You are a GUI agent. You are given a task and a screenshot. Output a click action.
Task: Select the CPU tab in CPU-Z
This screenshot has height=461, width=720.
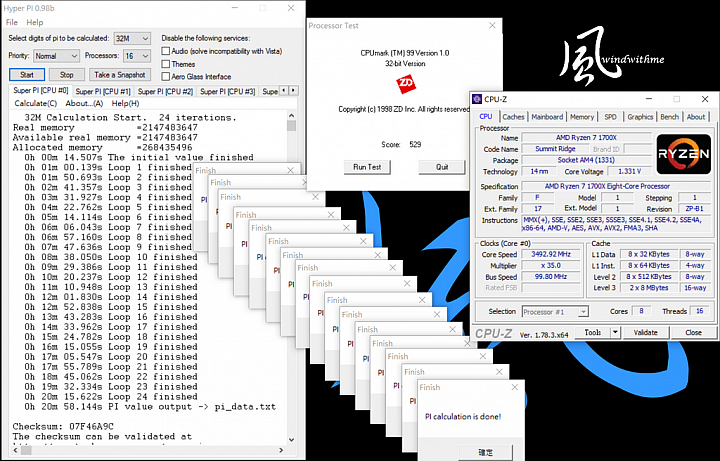485,117
